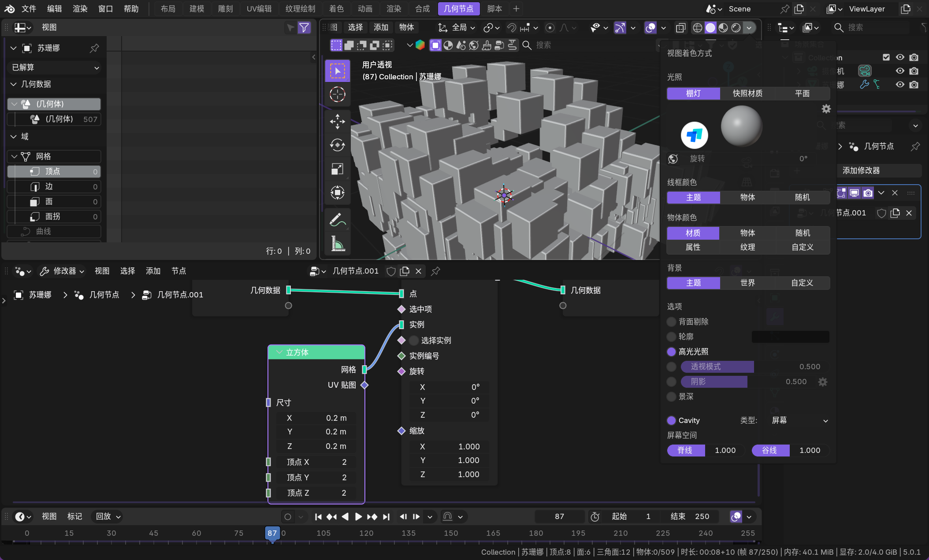Select 快照材质 lighting mode
Viewport: 929px width, 560px height.
(747, 93)
